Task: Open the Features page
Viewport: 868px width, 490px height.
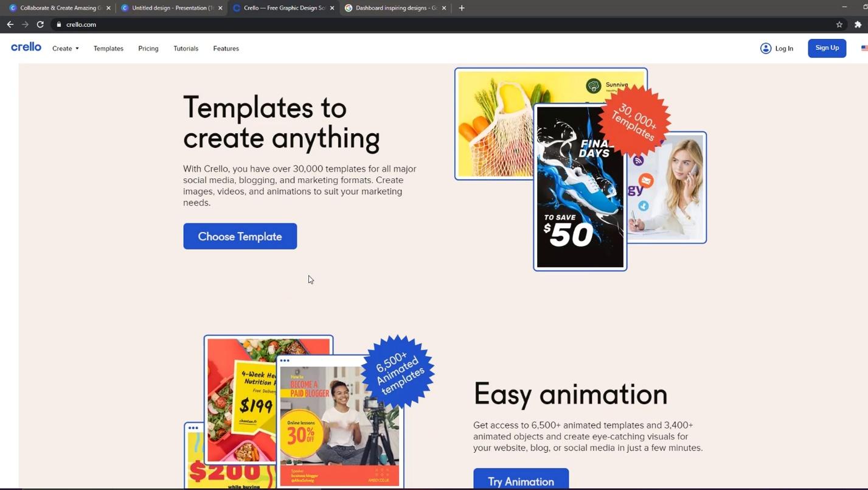Action: pyautogui.click(x=226, y=48)
